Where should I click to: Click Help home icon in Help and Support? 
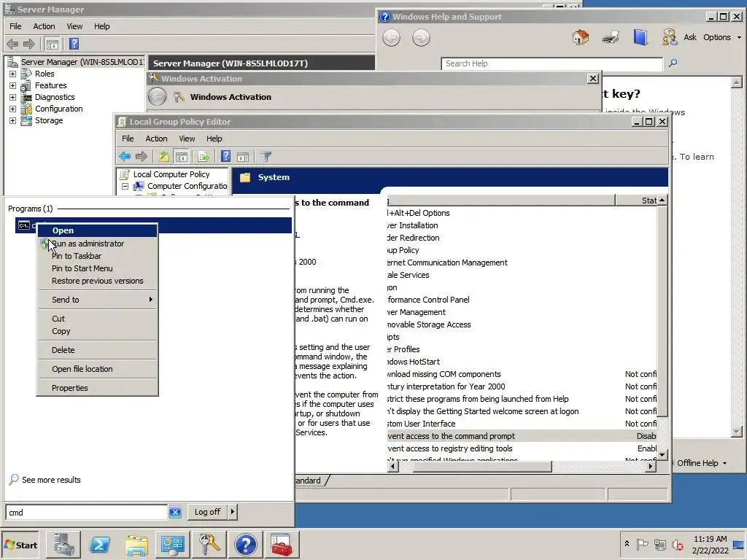580,37
